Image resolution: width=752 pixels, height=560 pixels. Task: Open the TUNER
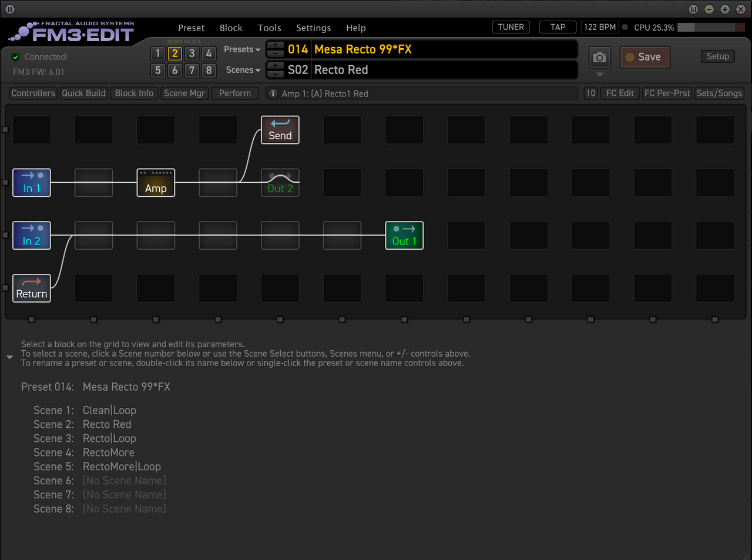pos(511,27)
